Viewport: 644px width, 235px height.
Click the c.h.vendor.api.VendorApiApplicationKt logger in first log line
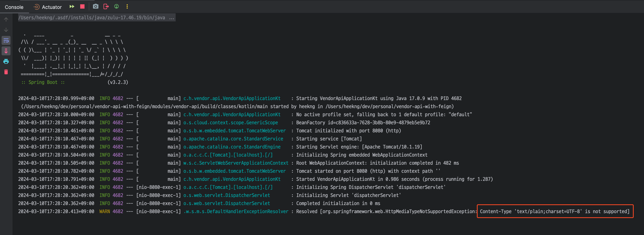point(232,98)
